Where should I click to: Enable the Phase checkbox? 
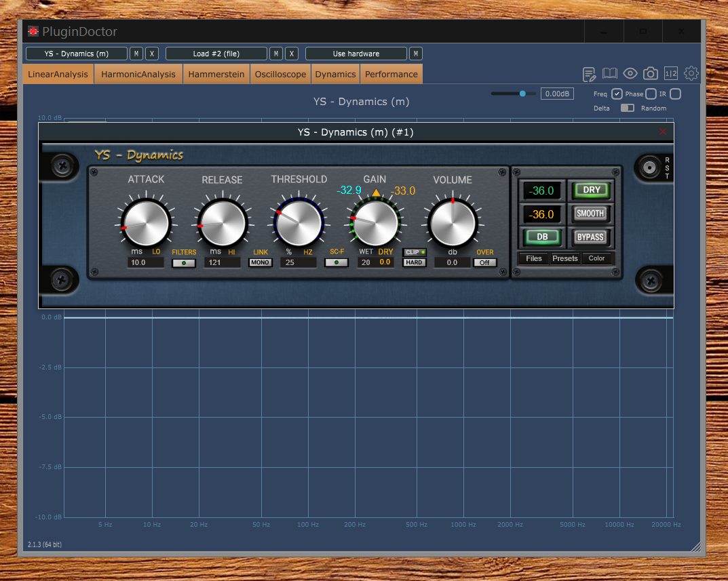[x=651, y=94]
